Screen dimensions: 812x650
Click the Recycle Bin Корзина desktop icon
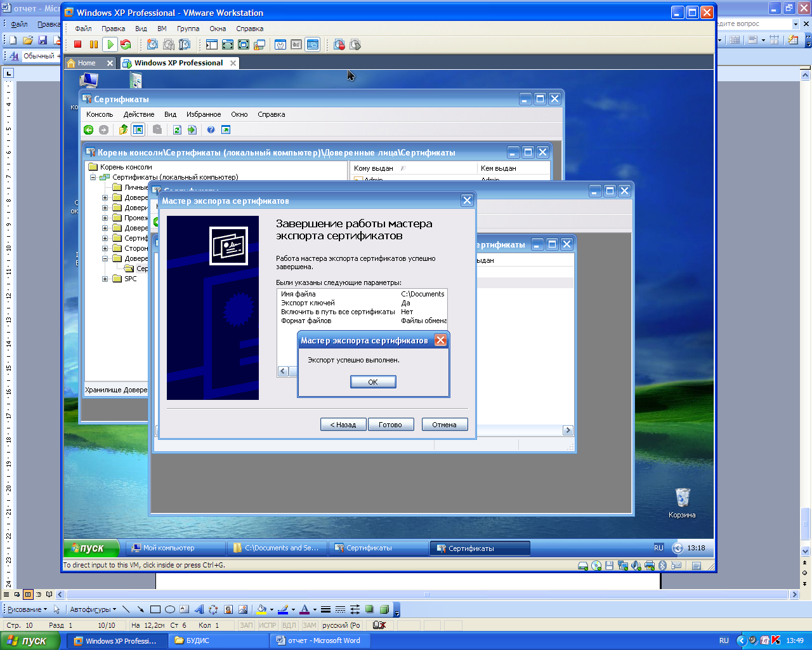[x=682, y=503]
